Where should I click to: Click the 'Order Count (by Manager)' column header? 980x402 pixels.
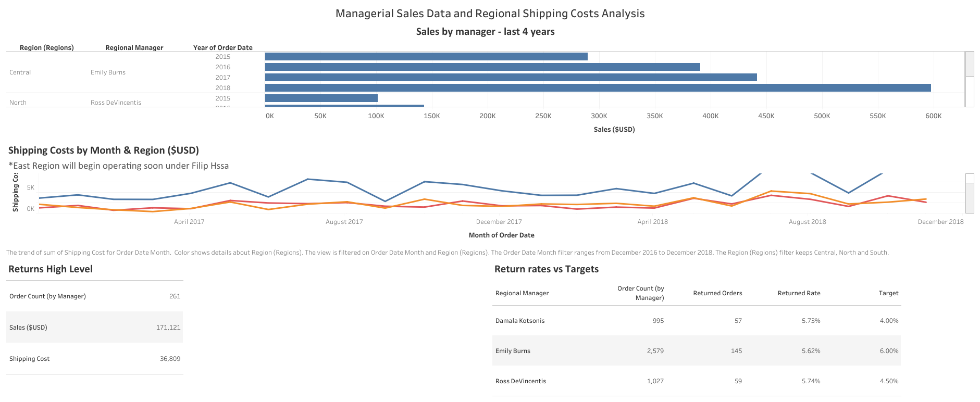click(x=641, y=293)
